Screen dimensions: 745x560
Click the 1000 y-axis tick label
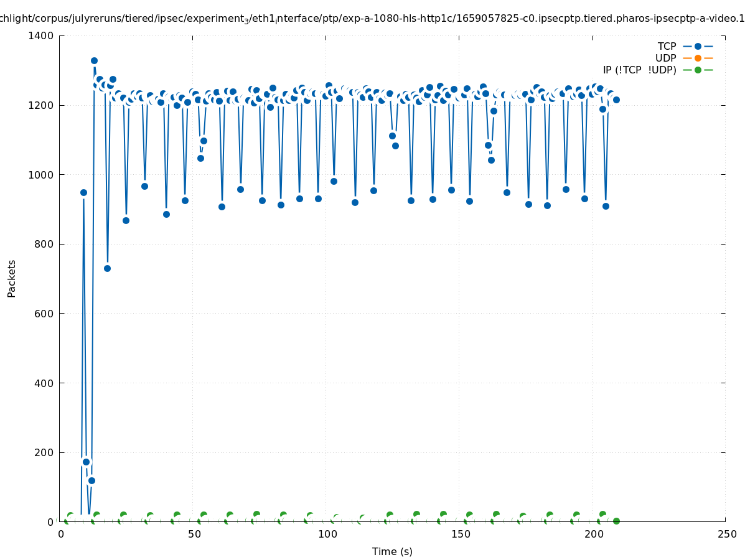[41, 175]
